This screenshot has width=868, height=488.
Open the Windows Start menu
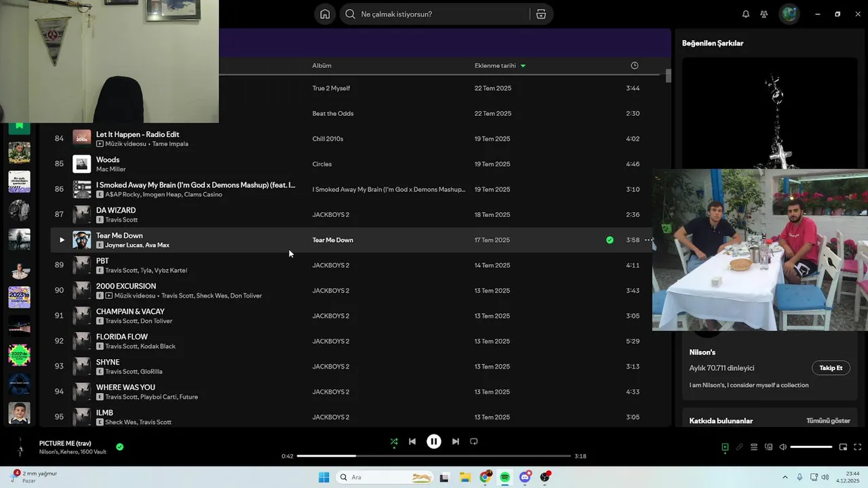tap(324, 477)
